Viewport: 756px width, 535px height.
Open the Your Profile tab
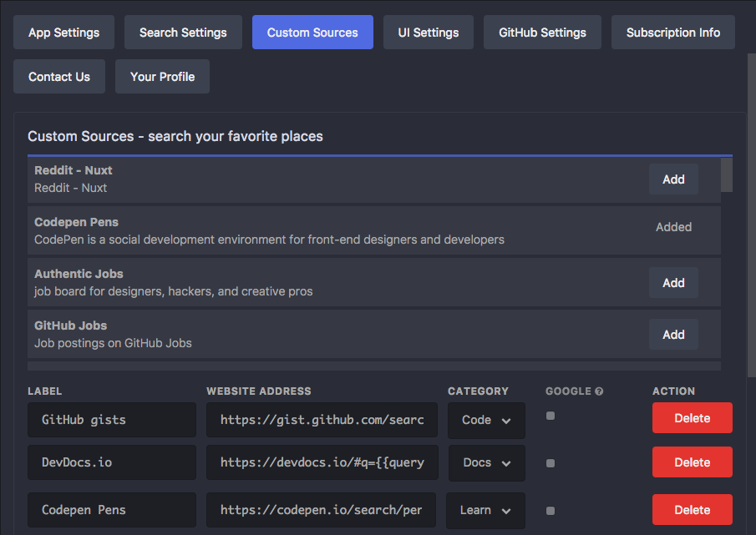coord(163,77)
